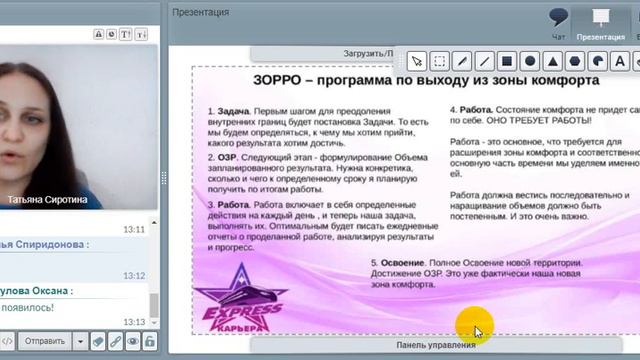Click the code brackets icon in chat
Screen dimensions: 640x360
coord(7,341)
